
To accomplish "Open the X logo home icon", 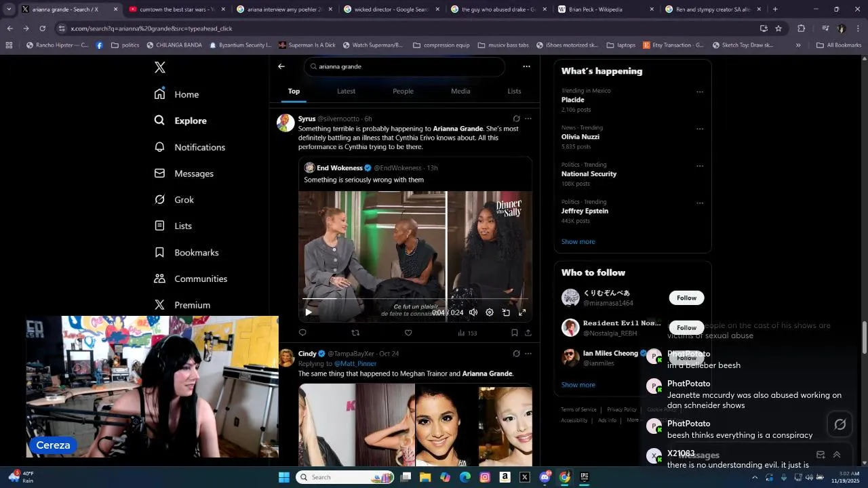I will pyautogui.click(x=160, y=67).
